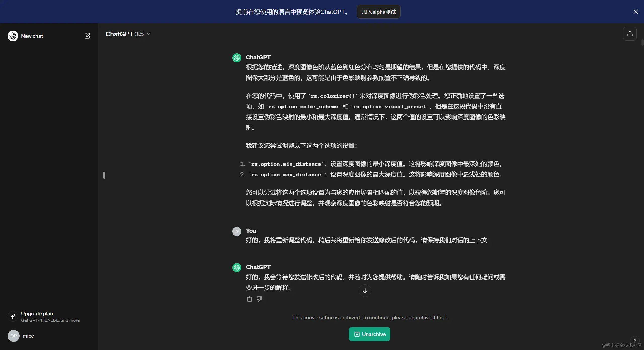This screenshot has width=644, height=350.
Task: Click the thumbs down feedback icon
Action: click(x=259, y=299)
